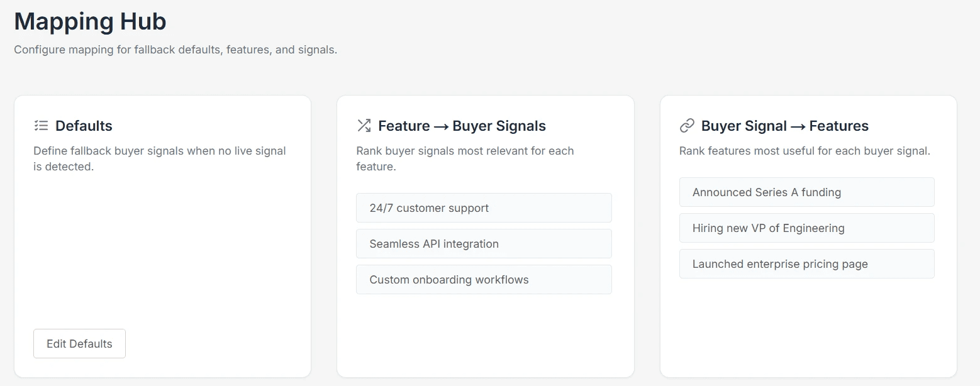
Task: Select the Announced Series A funding signal
Action: (806, 192)
